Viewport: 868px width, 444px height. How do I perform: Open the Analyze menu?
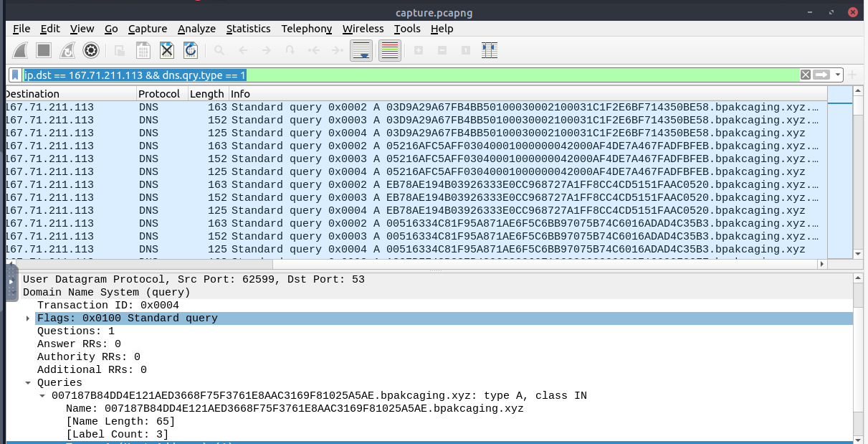point(196,29)
